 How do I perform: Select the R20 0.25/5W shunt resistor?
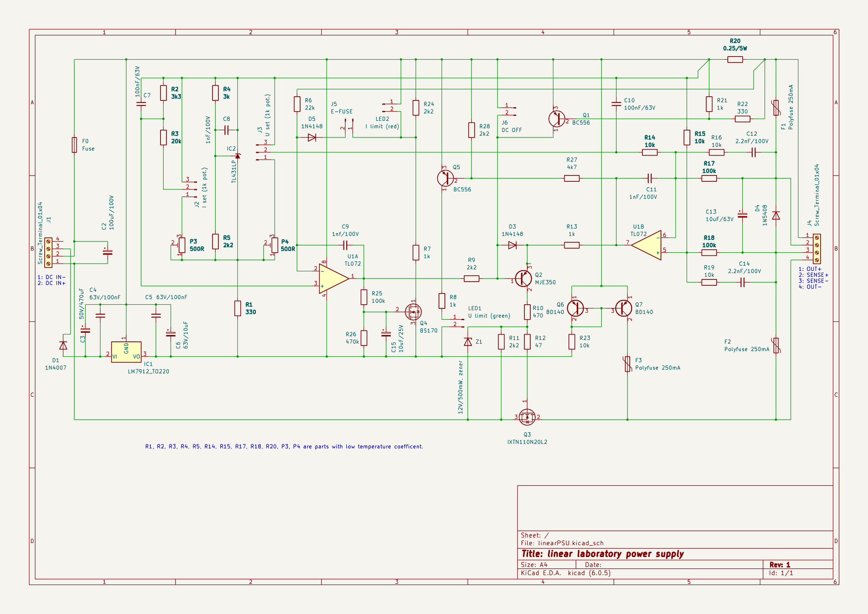coord(735,59)
